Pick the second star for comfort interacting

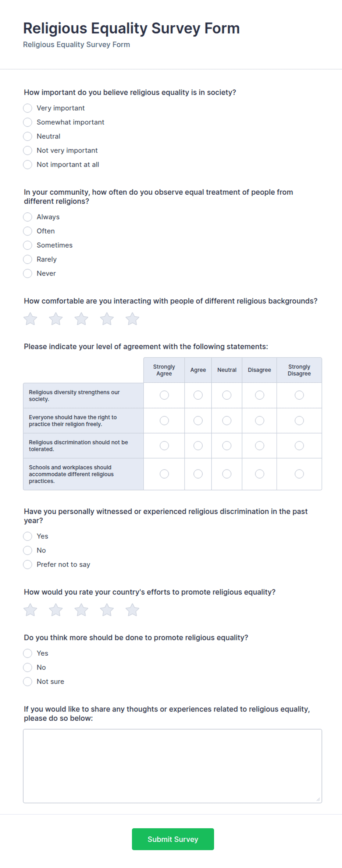click(56, 319)
